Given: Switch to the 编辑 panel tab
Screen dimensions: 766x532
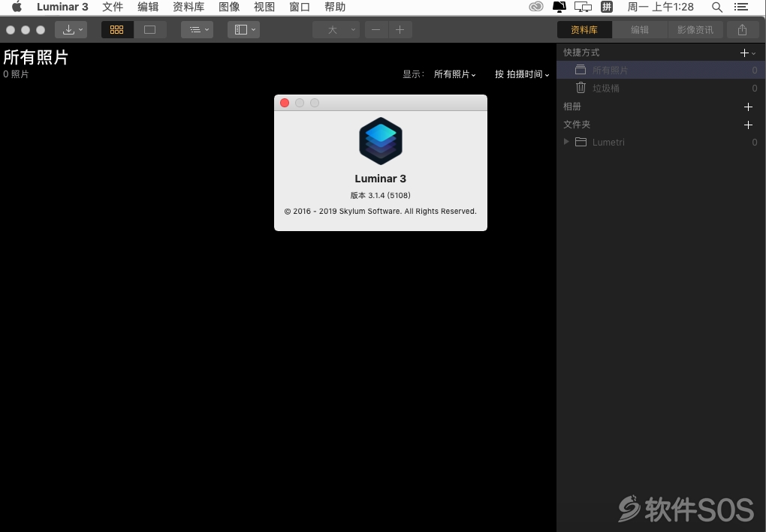Looking at the screenshot, I should tap(640, 30).
